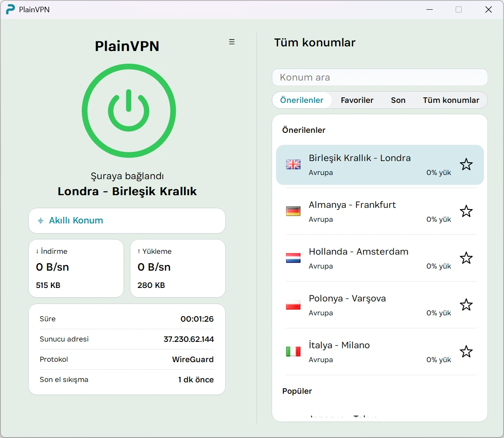Connect to Almanya - Frankfurt
The width and height of the screenshot is (504, 438).
pos(380,212)
